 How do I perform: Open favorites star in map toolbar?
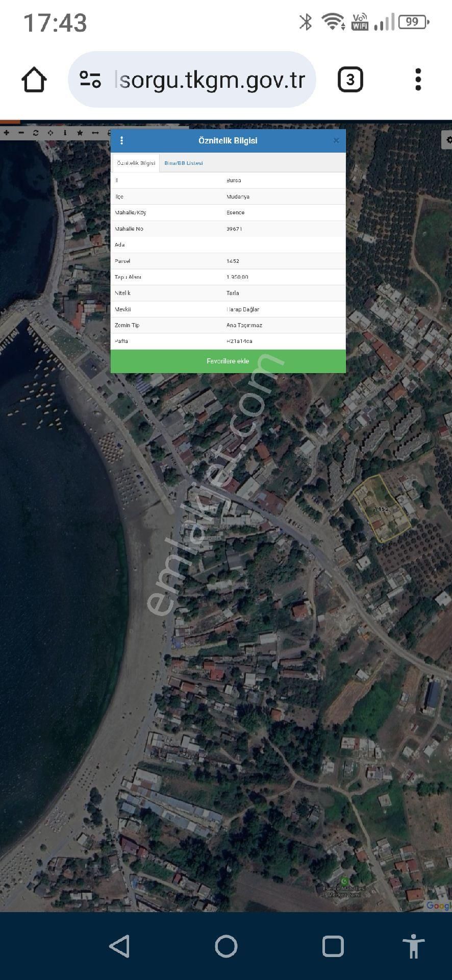[x=80, y=133]
